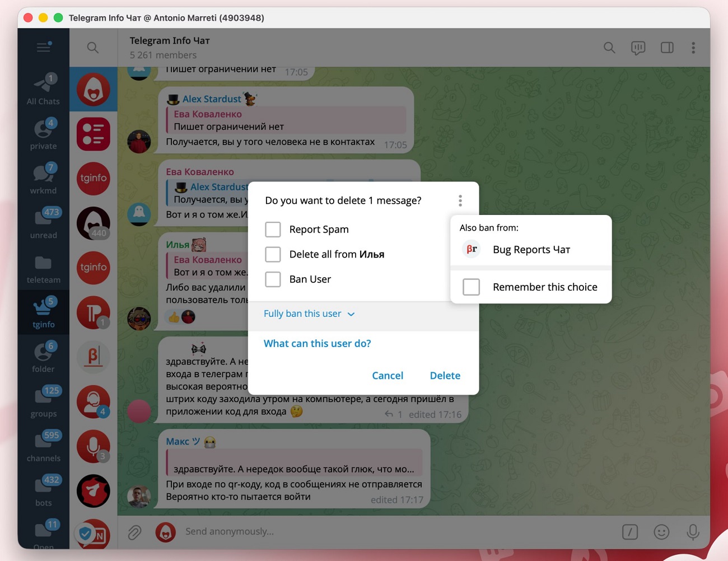Switch to the channels folder tab

44,446
